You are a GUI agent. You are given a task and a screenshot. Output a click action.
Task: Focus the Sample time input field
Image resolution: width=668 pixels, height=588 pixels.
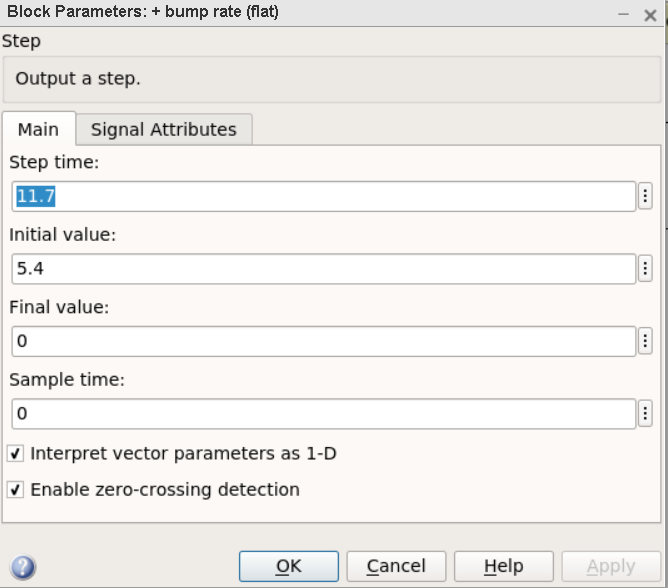coord(324,414)
